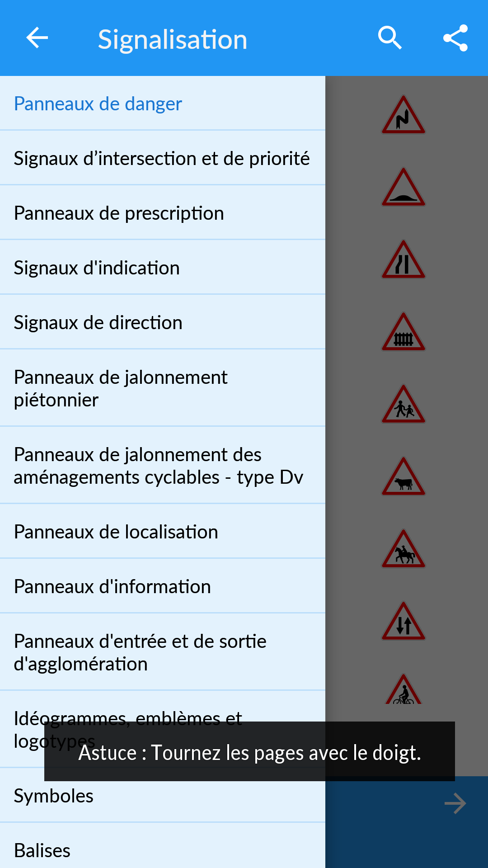Select the double bend danger sign
The height and width of the screenshot is (868, 488).
point(404,115)
